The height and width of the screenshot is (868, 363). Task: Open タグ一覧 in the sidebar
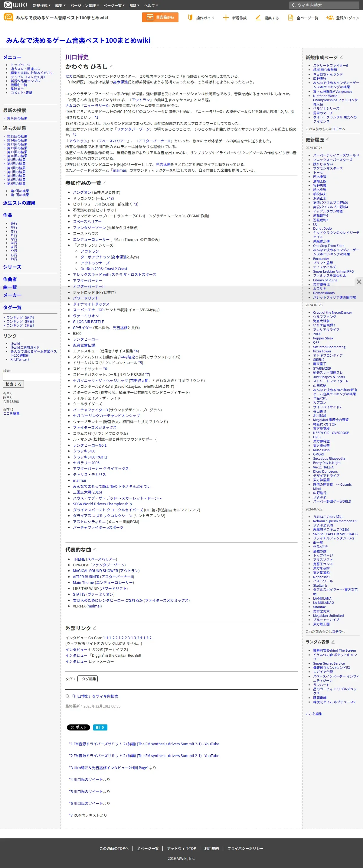(12, 307)
